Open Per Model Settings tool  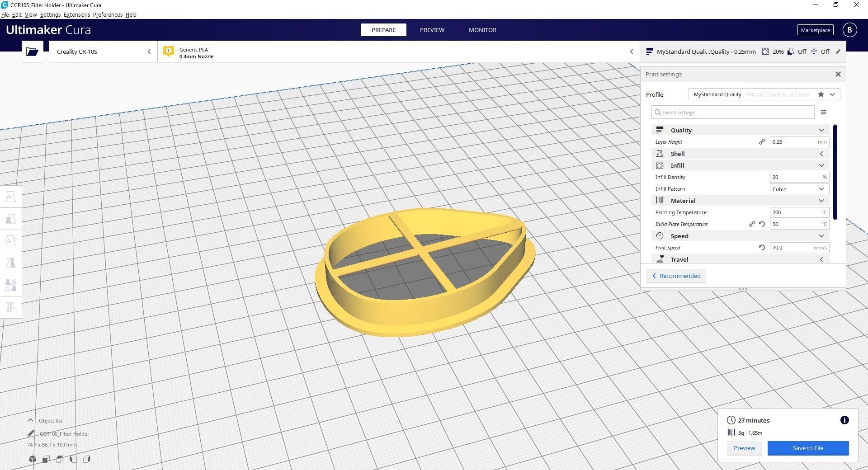point(11,285)
